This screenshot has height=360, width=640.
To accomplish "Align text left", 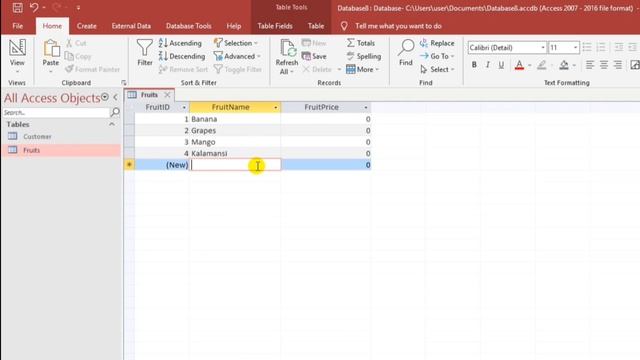I will click(x=590, y=64).
